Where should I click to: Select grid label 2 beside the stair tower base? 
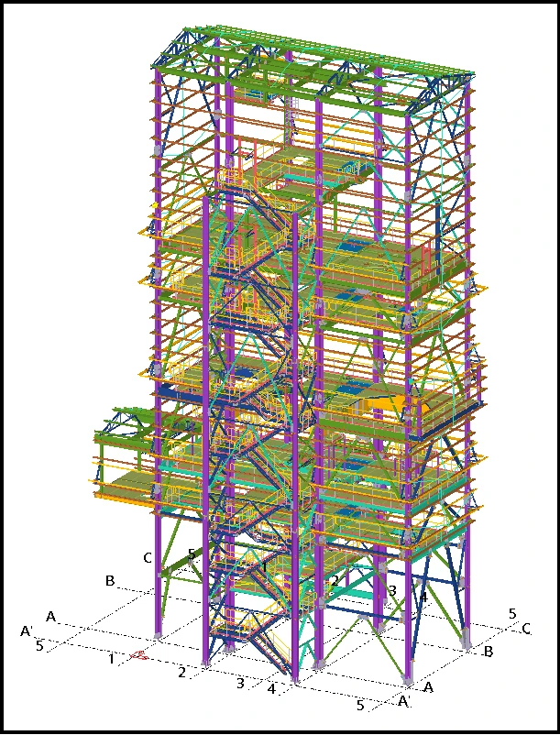click(x=181, y=673)
